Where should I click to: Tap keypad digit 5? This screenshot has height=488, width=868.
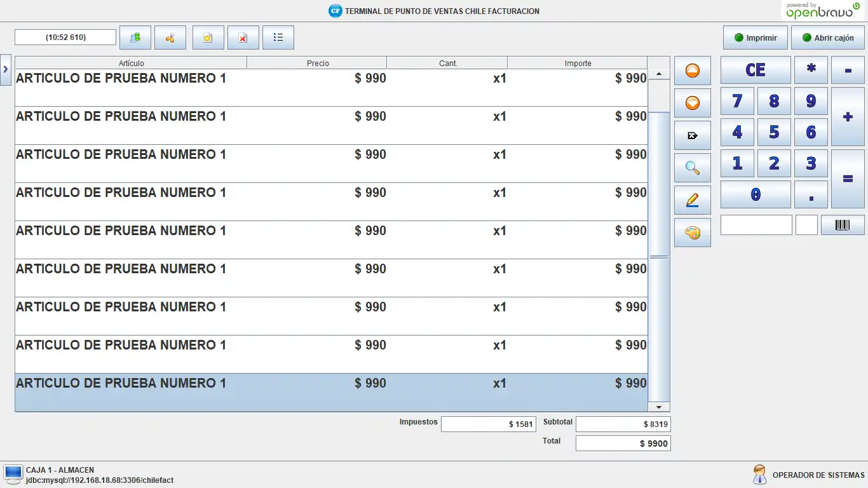click(x=774, y=132)
